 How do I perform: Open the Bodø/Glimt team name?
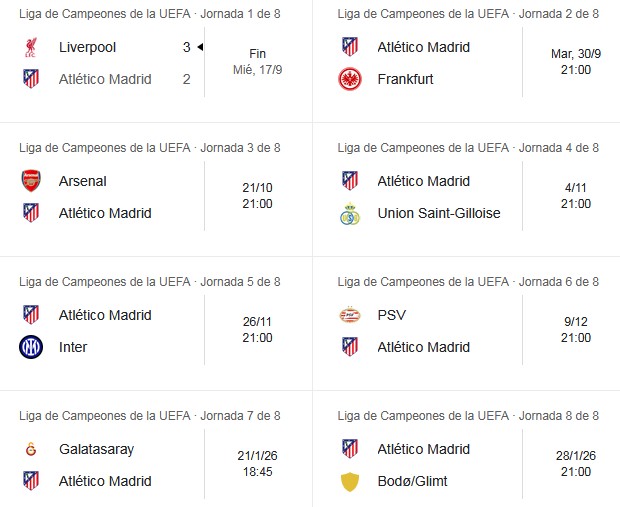[x=412, y=481]
